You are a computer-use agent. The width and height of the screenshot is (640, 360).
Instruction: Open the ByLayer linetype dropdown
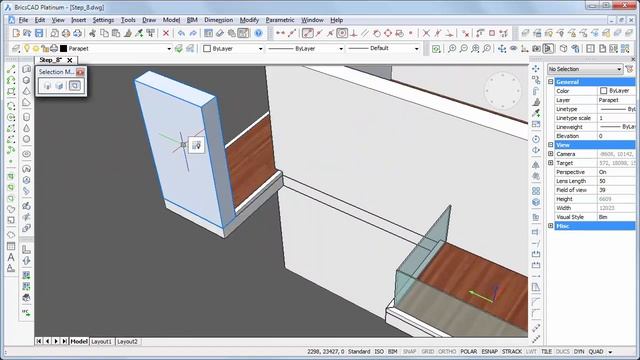341,49
